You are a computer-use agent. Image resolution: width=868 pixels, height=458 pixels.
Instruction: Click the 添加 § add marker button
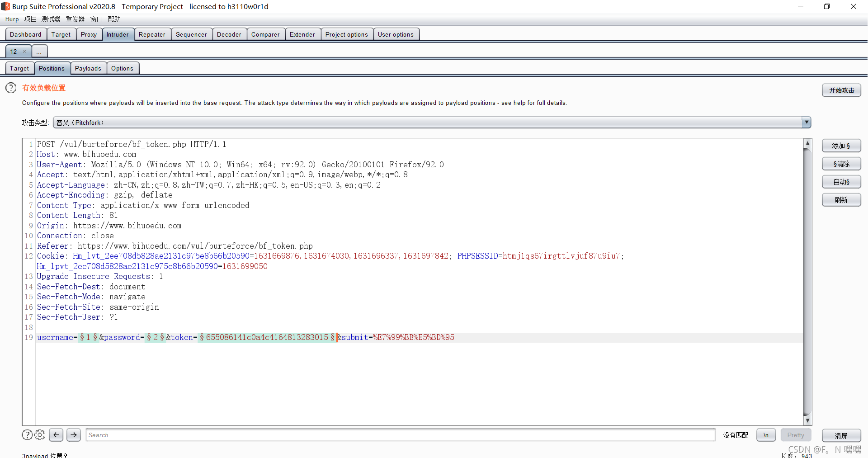[841, 146]
